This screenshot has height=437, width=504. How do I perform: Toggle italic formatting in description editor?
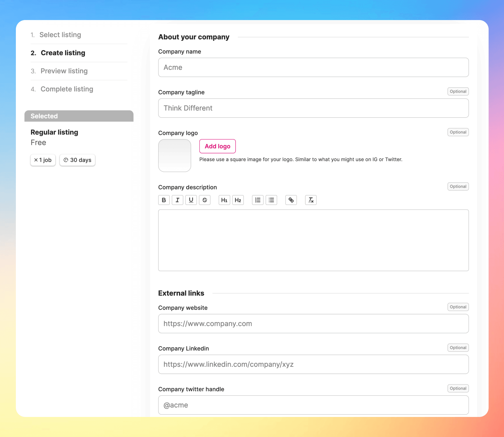pos(177,200)
